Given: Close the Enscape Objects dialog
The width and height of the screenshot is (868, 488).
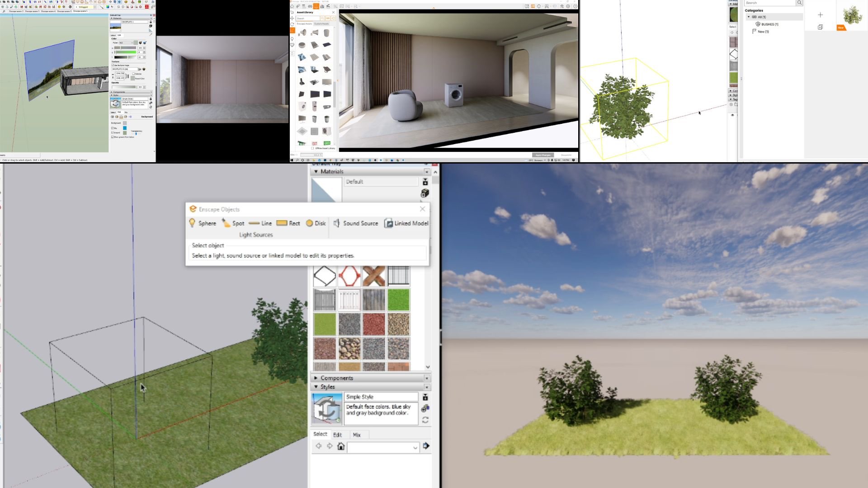Looking at the screenshot, I should point(422,209).
